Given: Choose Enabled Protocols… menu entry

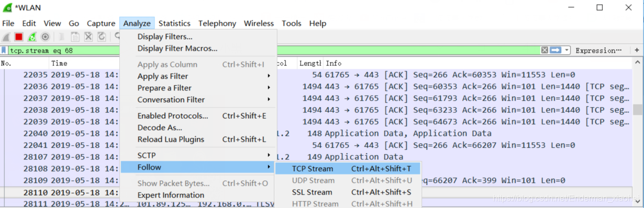Looking at the screenshot, I should (x=198, y=116).
